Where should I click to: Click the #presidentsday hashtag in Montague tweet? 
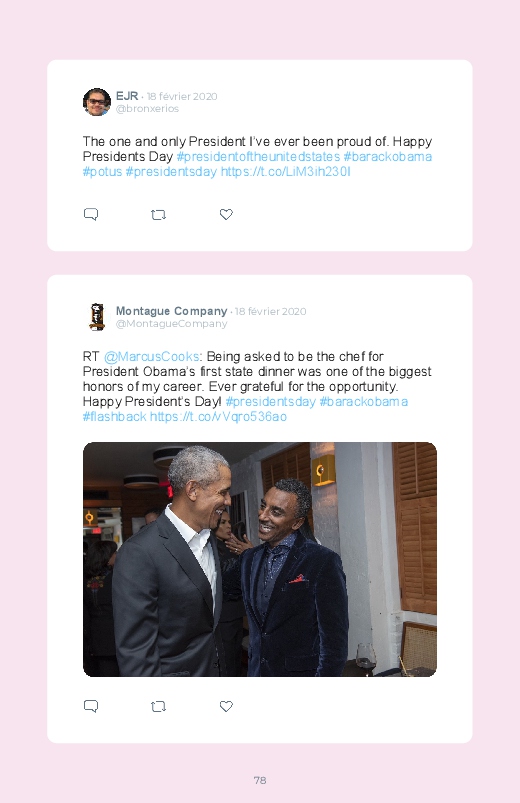pos(271,402)
